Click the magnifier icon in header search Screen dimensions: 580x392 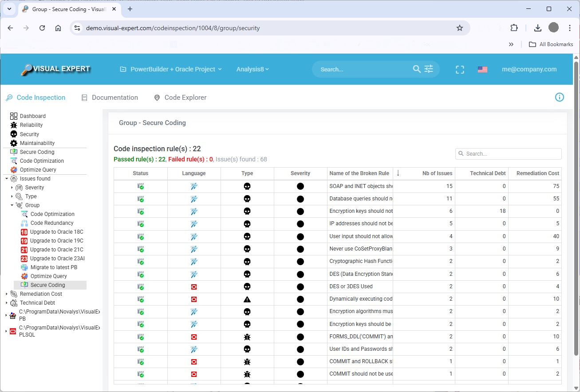pos(416,69)
